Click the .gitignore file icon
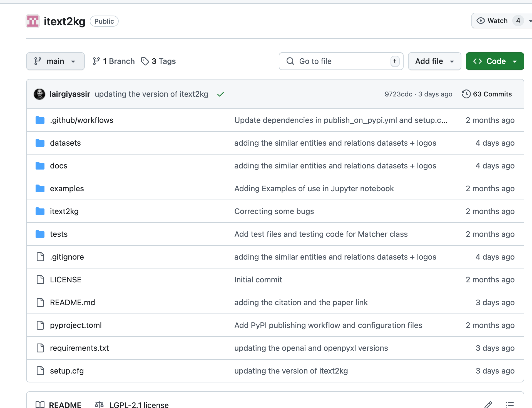532x408 pixels. tap(40, 257)
